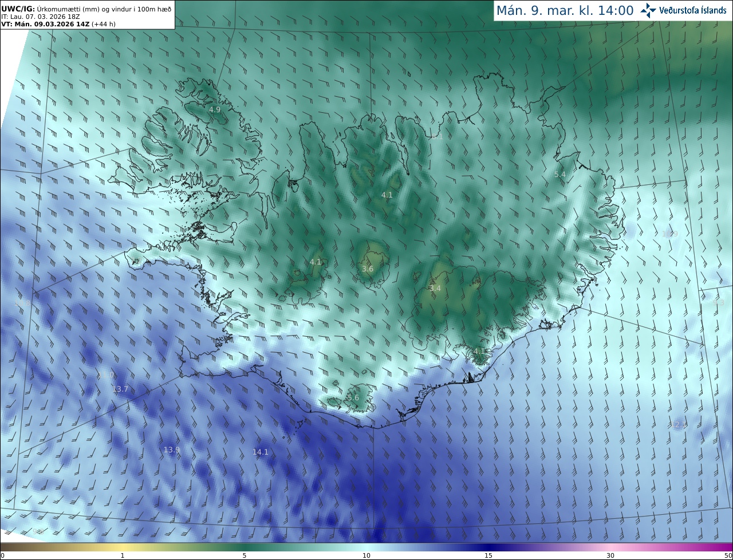733x560 pixels.
Task: Click the 5.6 value label on the map
Action: click(353, 397)
